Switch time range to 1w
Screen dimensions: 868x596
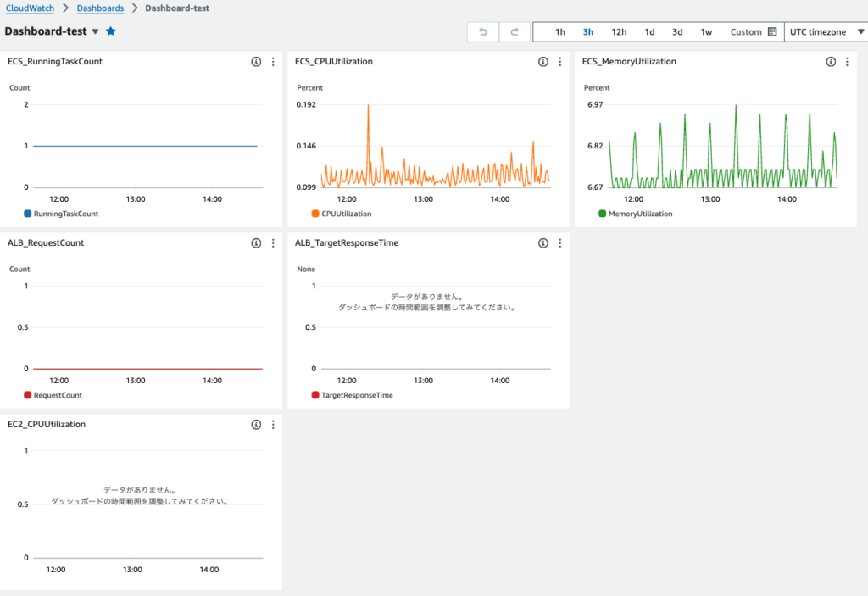[x=706, y=32]
